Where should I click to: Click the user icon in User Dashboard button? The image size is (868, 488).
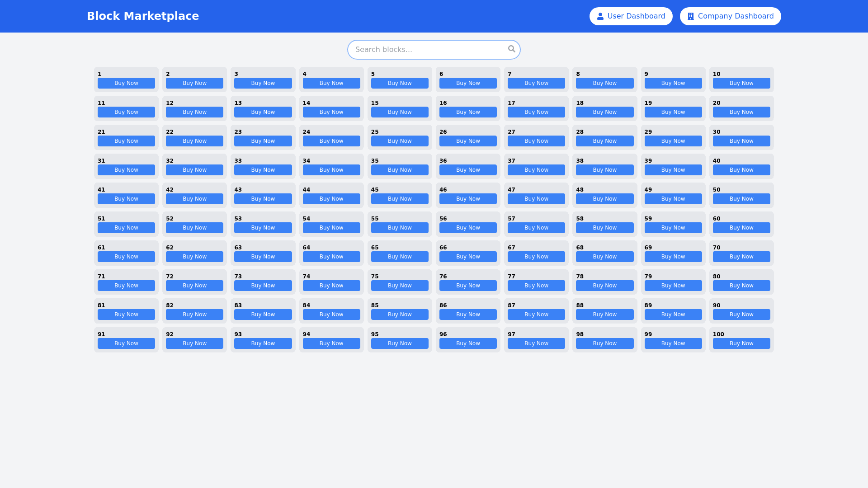[600, 16]
